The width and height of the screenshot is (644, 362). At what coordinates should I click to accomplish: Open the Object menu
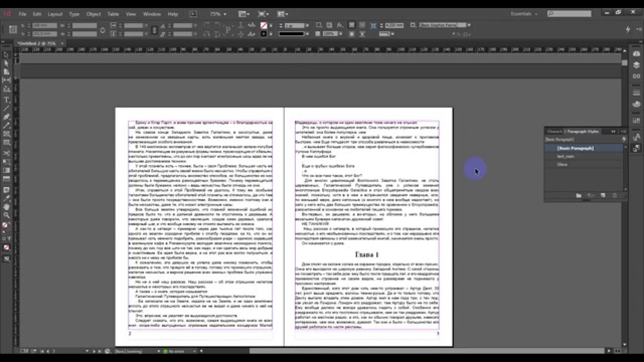pyautogui.click(x=94, y=14)
